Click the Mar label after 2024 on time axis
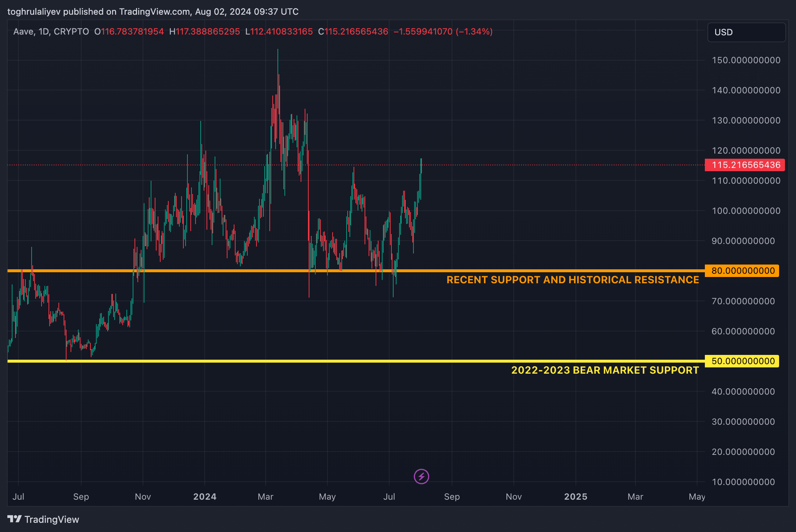Image resolution: width=796 pixels, height=532 pixels. click(265, 497)
